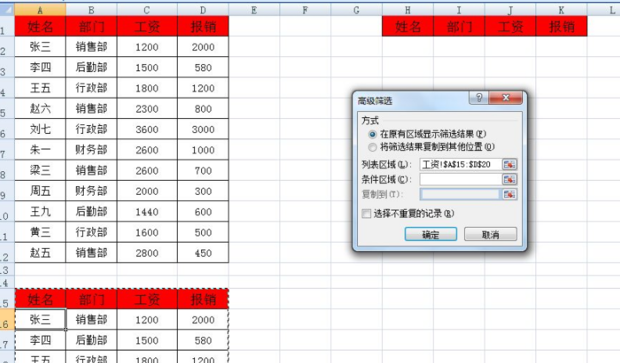The width and height of the screenshot is (620, 363).
Task: Click the 张三 cell in row 2
Action: [x=40, y=47]
